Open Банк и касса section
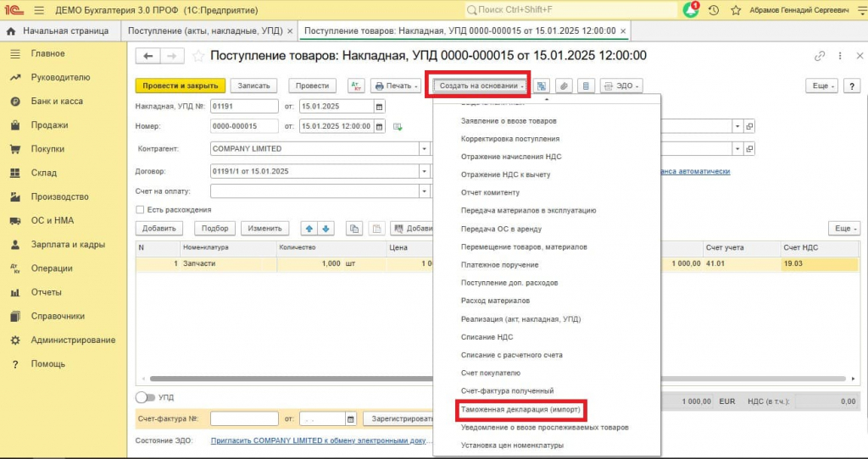 pos(57,102)
